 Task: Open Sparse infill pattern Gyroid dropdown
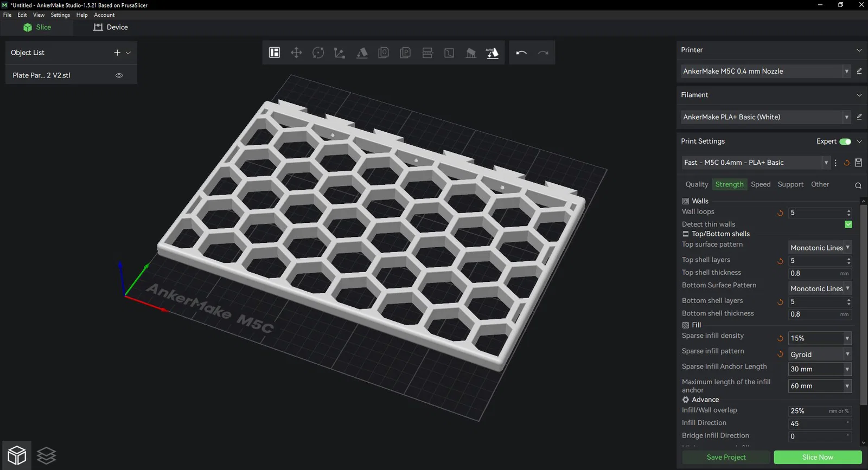(820, 355)
